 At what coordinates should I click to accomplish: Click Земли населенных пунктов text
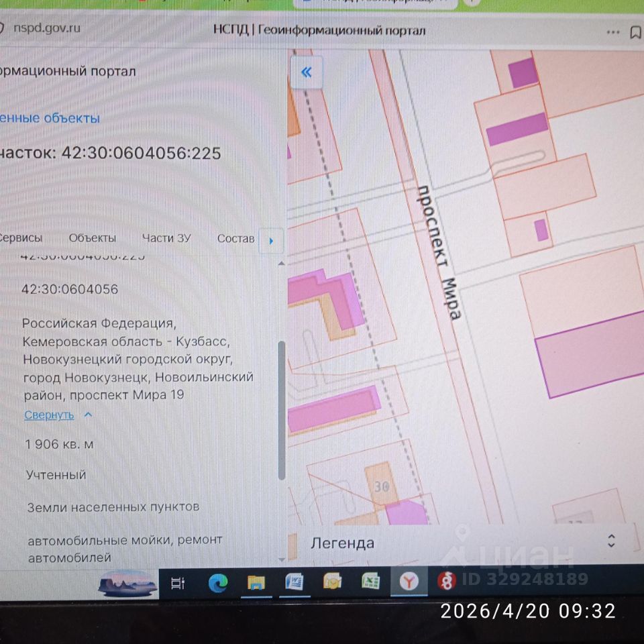[x=113, y=507]
